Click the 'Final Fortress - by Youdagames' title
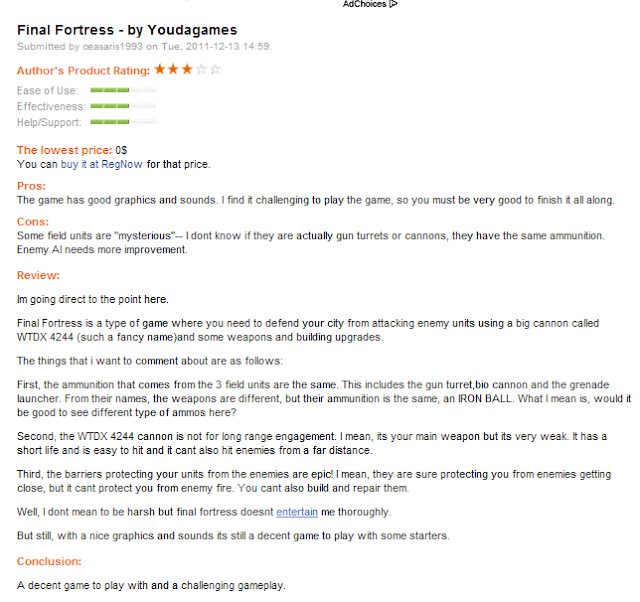640x602 pixels. [x=127, y=30]
